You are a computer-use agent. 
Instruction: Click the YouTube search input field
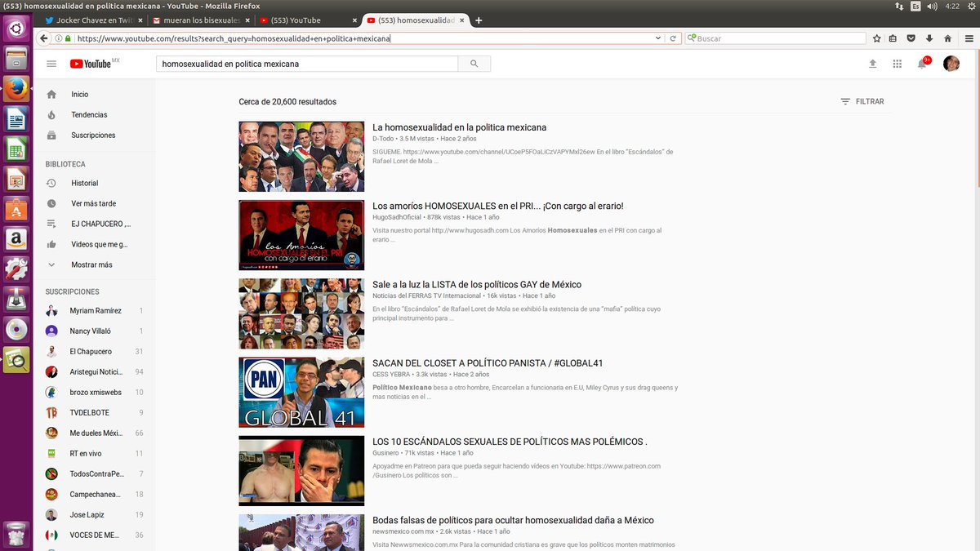click(307, 64)
